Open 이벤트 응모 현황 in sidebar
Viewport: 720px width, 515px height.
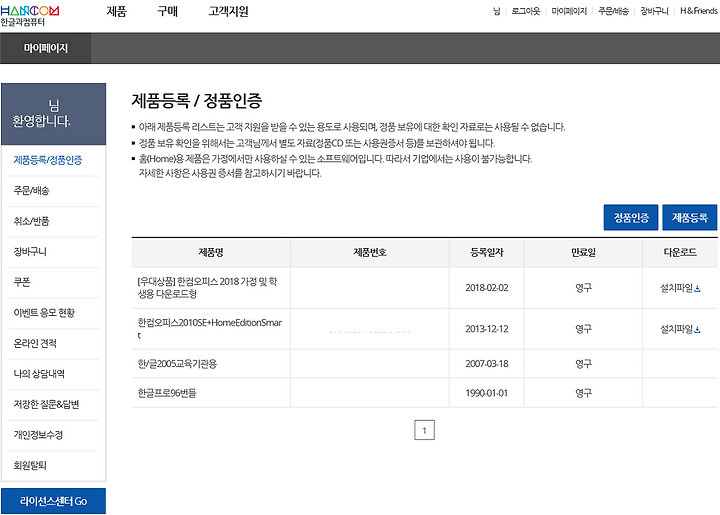tap(44, 313)
